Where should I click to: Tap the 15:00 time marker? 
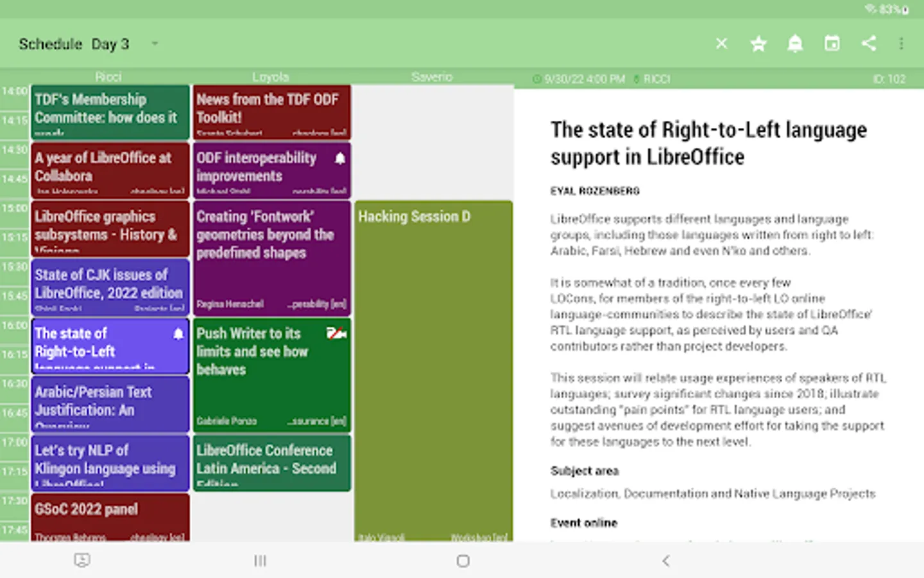[x=14, y=208]
